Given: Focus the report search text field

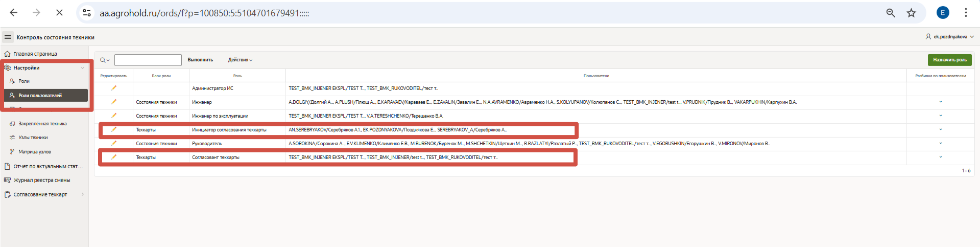Looking at the screenshot, I should point(148,60).
